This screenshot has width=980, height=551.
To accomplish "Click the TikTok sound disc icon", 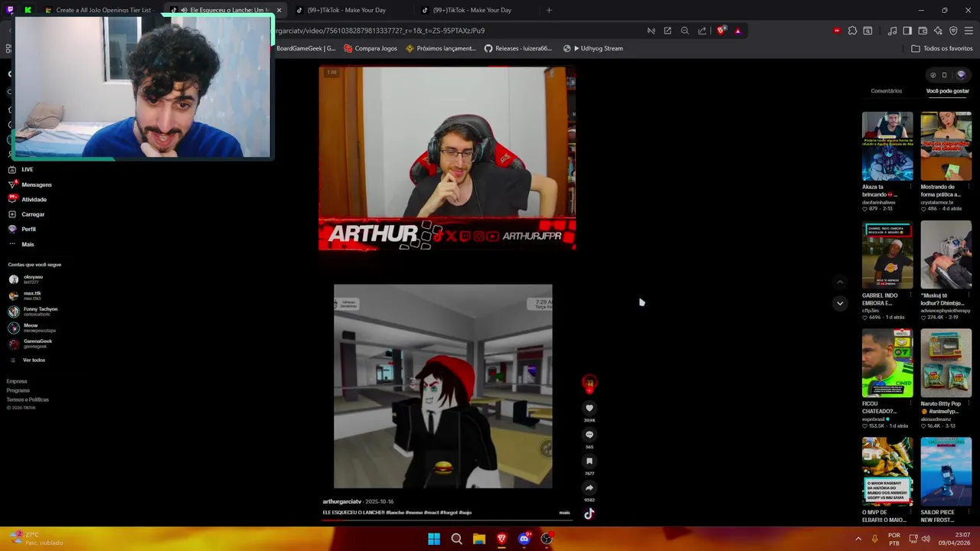I will 589,514.
